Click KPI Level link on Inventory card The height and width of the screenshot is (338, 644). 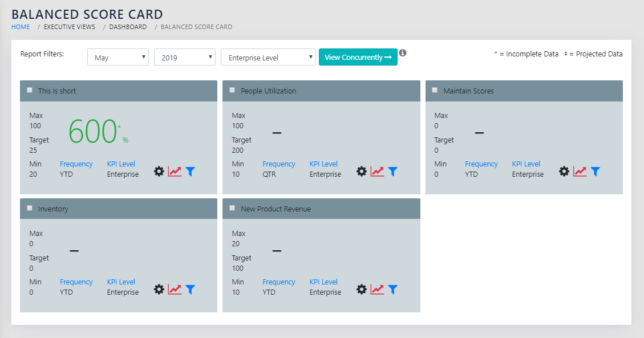coord(121,282)
